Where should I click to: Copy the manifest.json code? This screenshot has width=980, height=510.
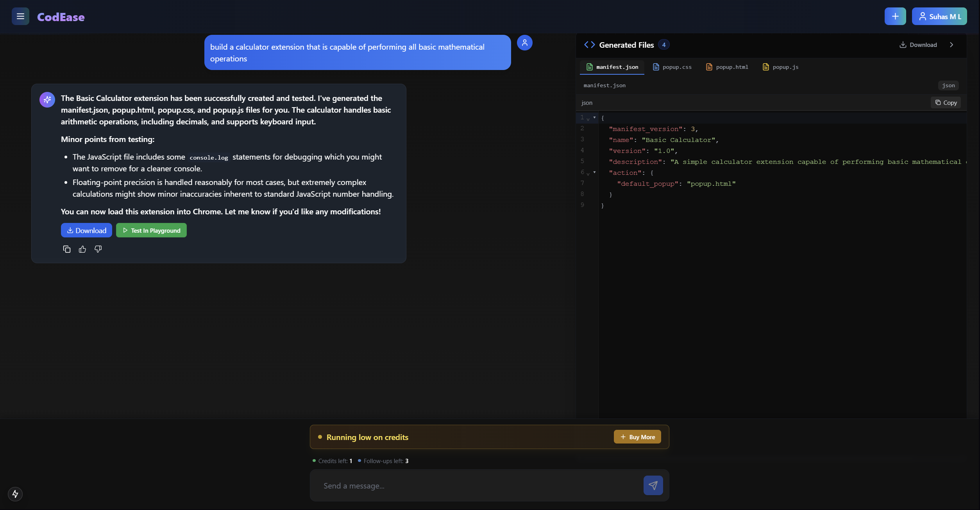946,102
